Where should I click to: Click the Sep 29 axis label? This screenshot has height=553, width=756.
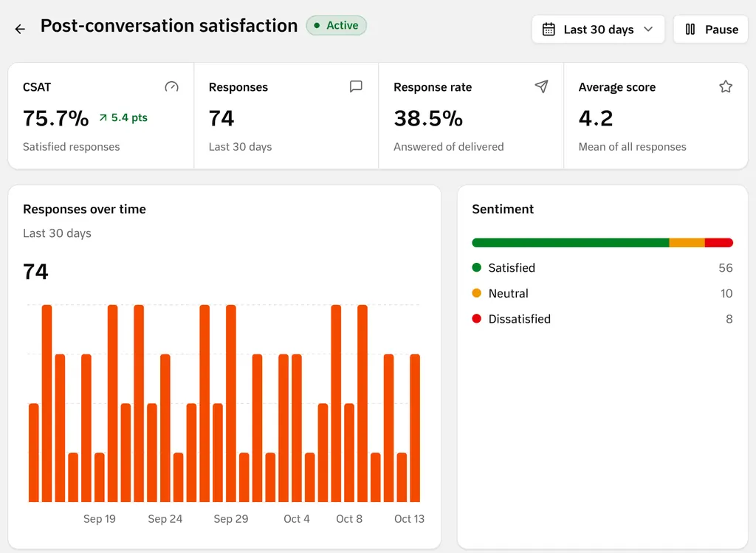click(231, 519)
